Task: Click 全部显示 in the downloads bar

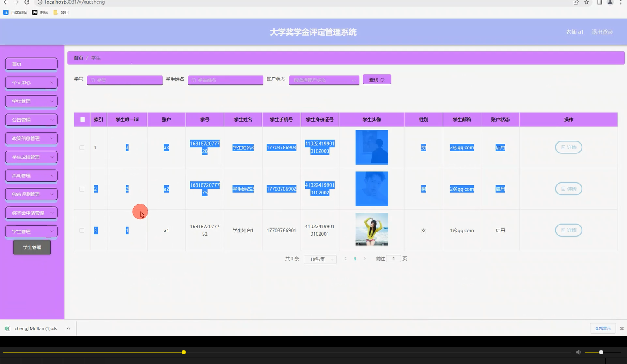Action: coord(602,328)
